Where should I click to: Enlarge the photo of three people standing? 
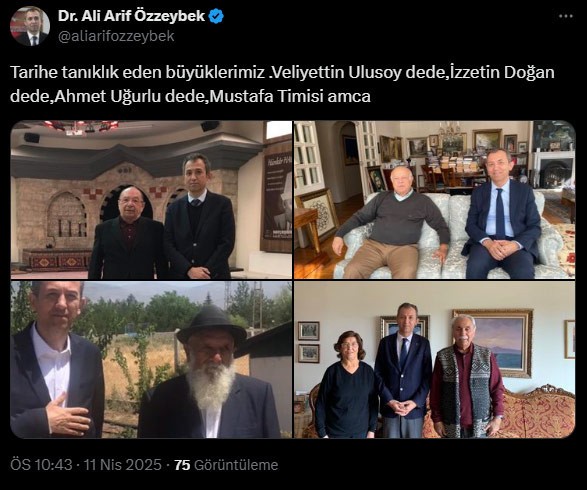click(x=435, y=360)
